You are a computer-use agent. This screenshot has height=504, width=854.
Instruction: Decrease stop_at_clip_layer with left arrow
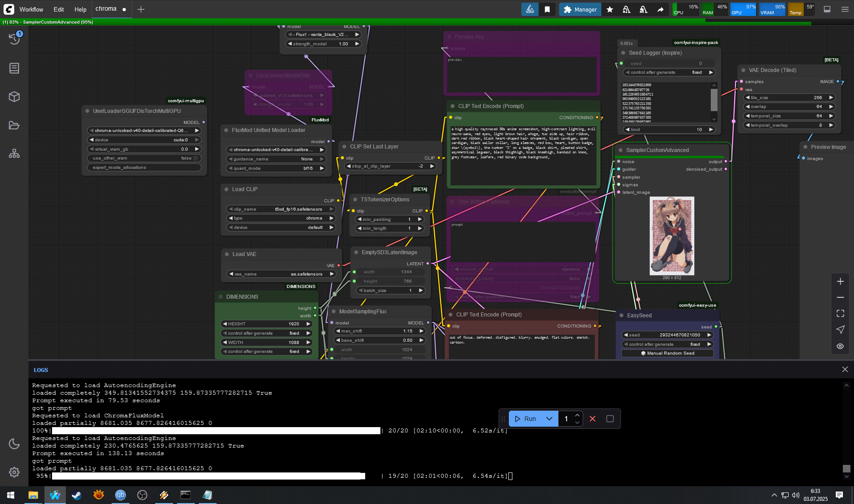pyautogui.click(x=349, y=166)
